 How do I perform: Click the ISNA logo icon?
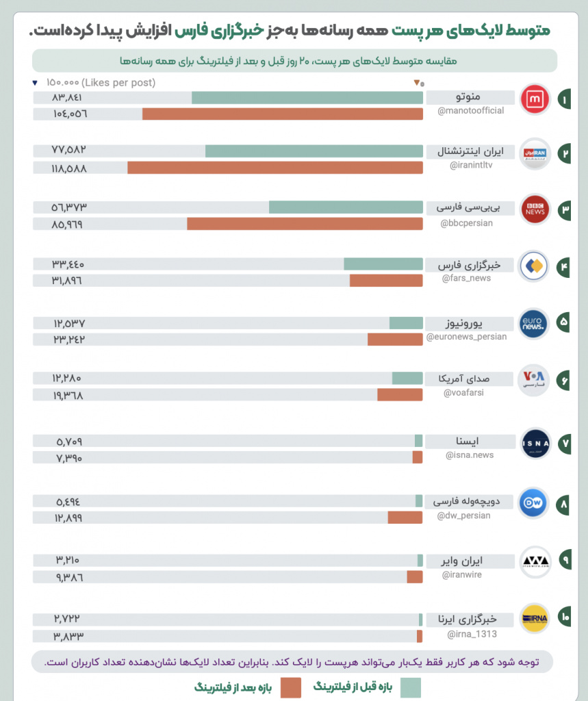pos(534,443)
